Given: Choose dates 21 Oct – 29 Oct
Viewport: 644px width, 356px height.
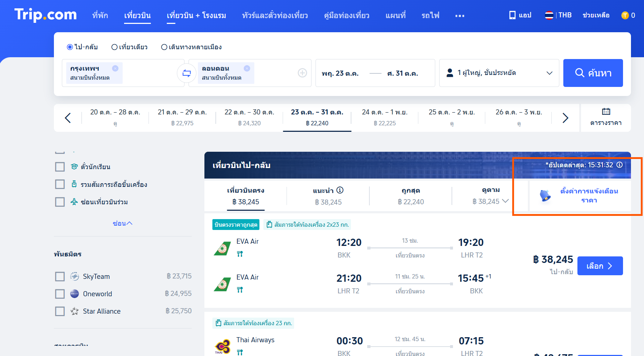Looking at the screenshot, I should pos(182,118).
